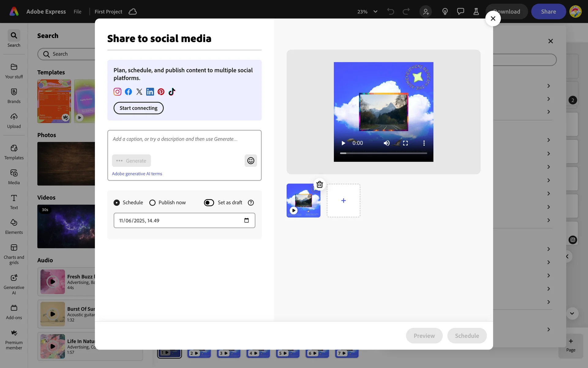Delete the video thumbnail with trash icon

coord(319,184)
